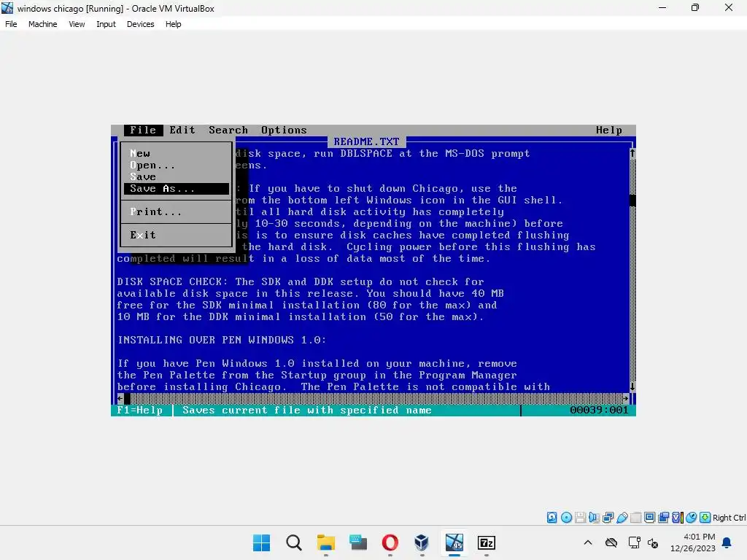Click the network status tray icon

(634, 542)
